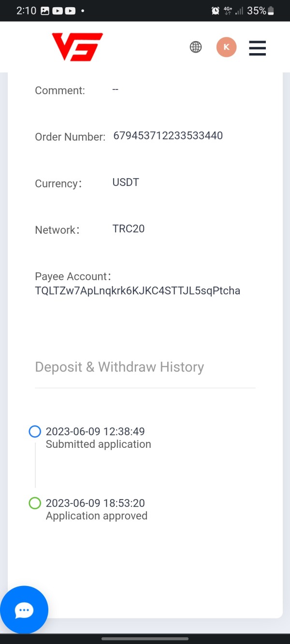The width and height of the screenshot is (290, 644).
Task: Tap the home gesture bar at bottom
Action: 145,639
